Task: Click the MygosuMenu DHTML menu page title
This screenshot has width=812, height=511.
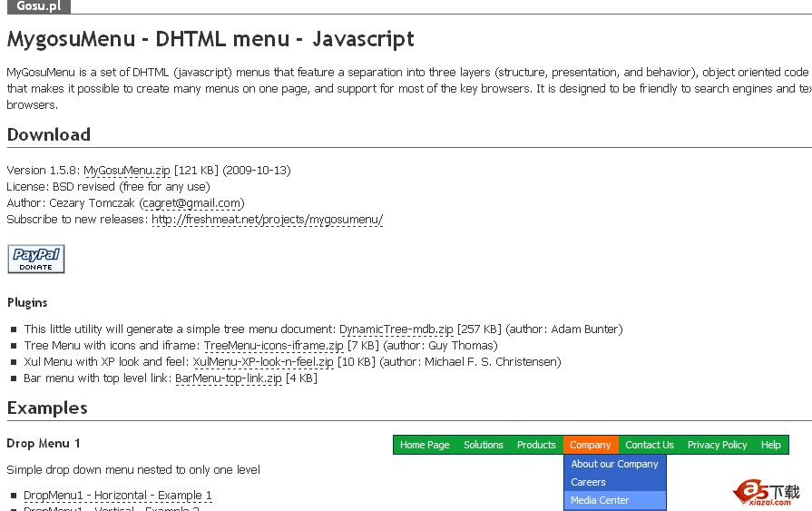Action: point(210,39)
